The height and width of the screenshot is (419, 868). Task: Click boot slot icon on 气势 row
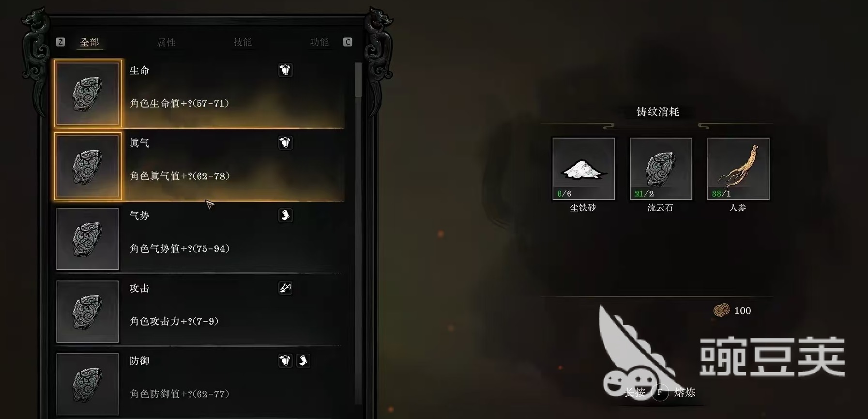click(x=285, y=216)
